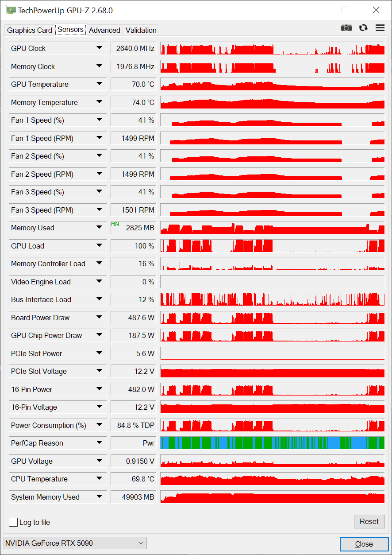Screen dimensions: 392x555
Task: Open GPU Voltage sensor dropdown arrow
Action: pyautogui.click(x=99, y=461)
